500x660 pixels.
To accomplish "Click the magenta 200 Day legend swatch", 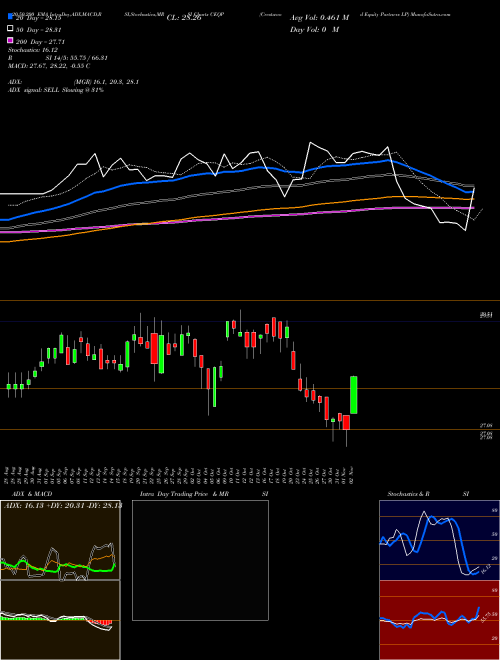I will [x=10, y=40].
